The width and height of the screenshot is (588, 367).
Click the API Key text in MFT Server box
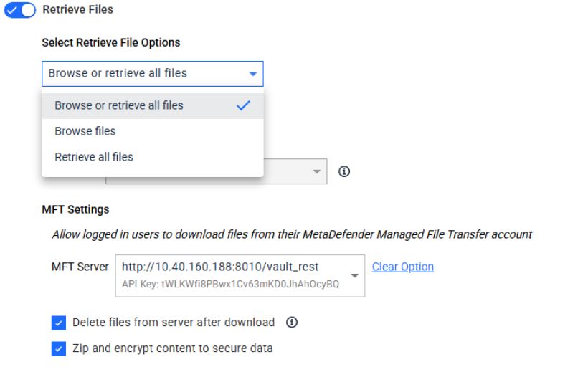click(x=230, y=284)
